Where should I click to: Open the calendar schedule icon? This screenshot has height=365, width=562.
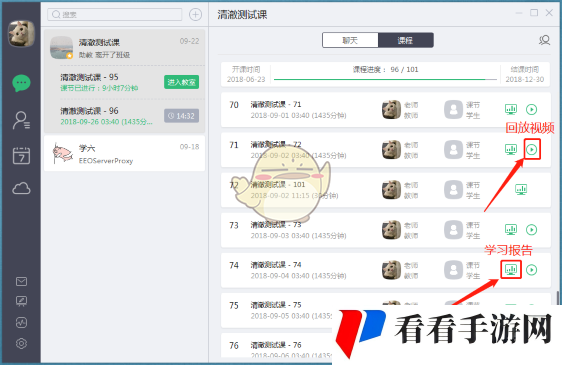[21, 155]
